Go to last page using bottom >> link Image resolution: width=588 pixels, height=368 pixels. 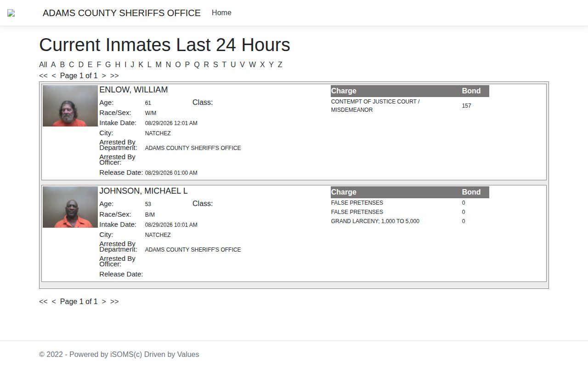(x=114, y=302)
